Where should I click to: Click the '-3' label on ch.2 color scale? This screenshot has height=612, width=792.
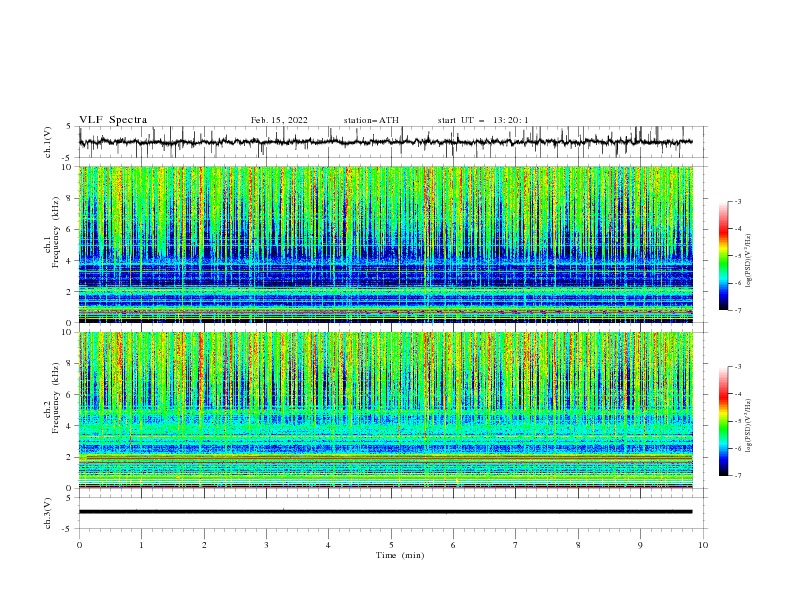click(x=738, y=367)
